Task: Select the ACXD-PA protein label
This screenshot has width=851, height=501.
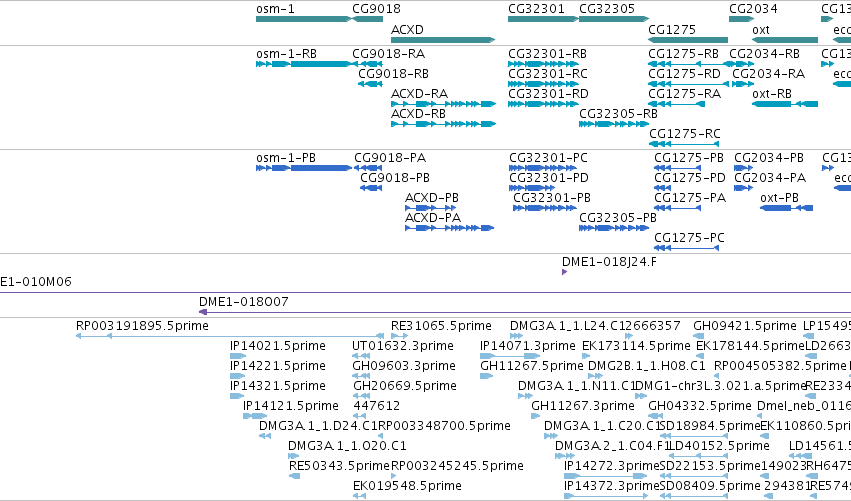Action: click(433, 218)
